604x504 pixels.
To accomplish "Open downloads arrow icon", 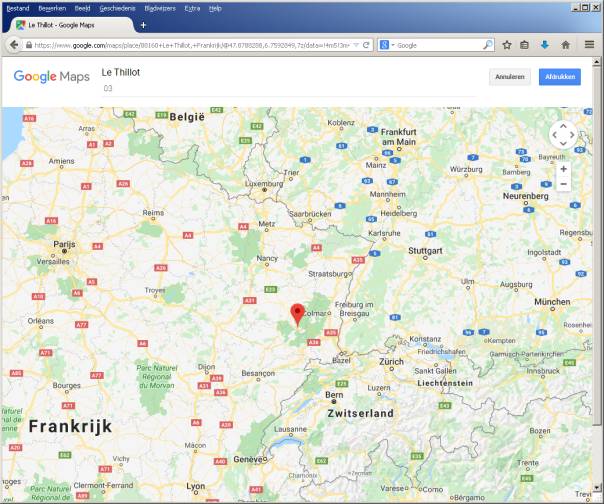I will point(545,45).
